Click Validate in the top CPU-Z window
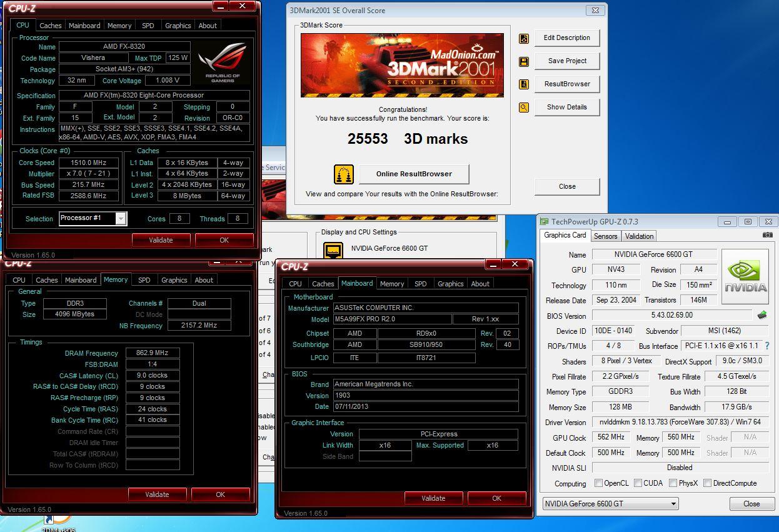Image resolution: width=779 pixels, height=532 pixels. pos(161,240)
